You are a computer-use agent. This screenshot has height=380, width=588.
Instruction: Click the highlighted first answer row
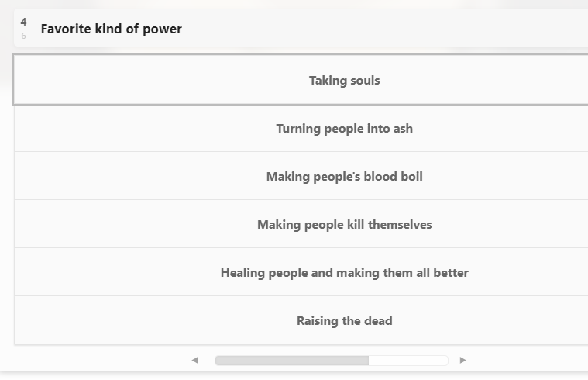click(x=300, y=80)
